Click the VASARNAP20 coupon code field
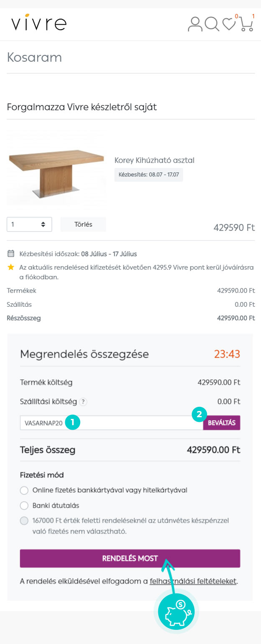Viewport: 261px width, 644px height. [x=111, y=423]
